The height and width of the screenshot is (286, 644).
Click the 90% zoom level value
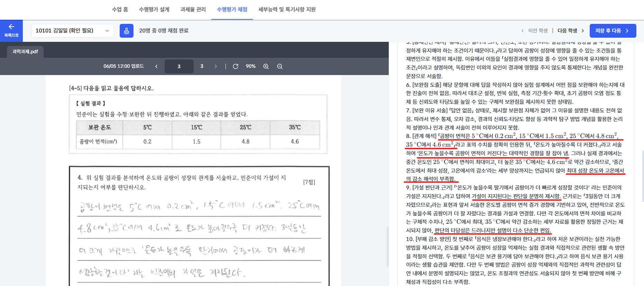pyautogui.click(x=251, y=66)
